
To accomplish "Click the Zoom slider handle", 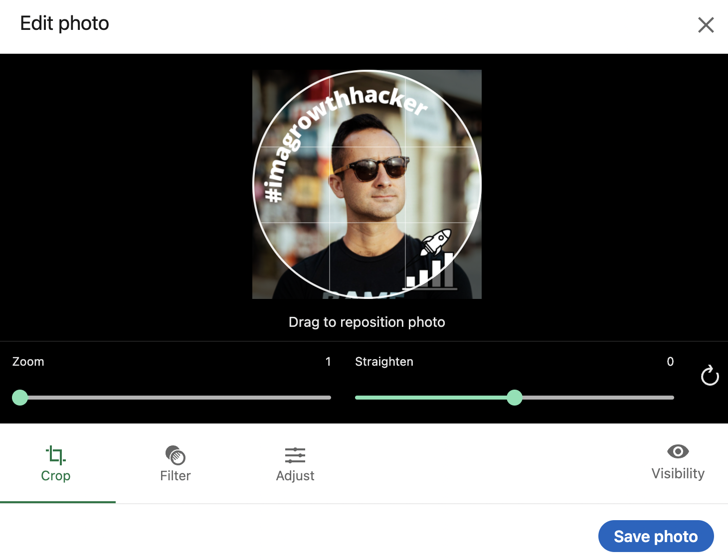I will pos(20,398).
